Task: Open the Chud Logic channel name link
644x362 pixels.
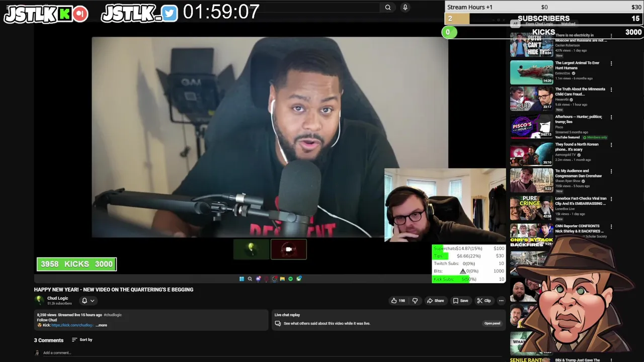Action: [57, 298]
